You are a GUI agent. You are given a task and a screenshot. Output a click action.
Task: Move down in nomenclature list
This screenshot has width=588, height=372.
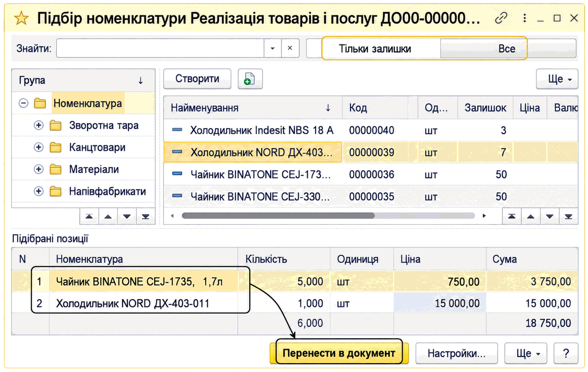coord(550,216)
